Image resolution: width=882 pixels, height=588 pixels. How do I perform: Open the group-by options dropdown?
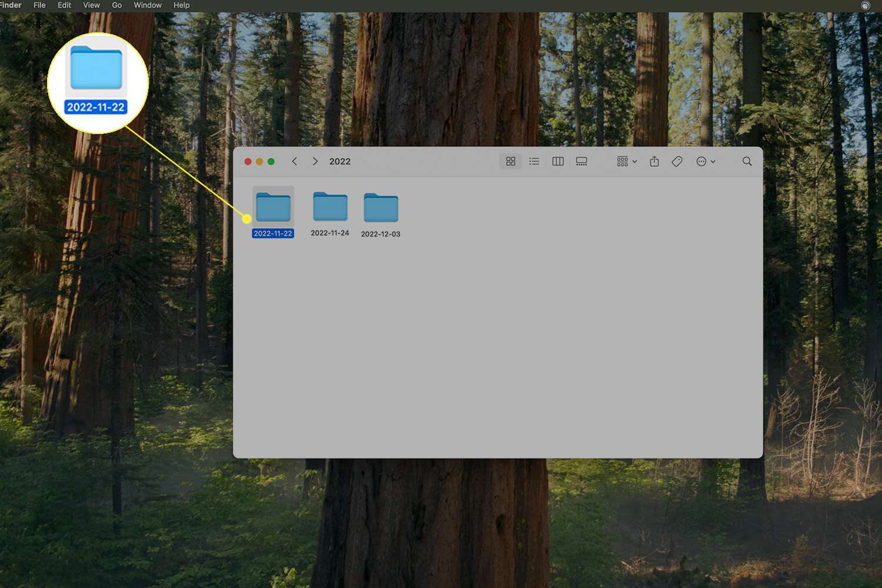coord(626,162)
